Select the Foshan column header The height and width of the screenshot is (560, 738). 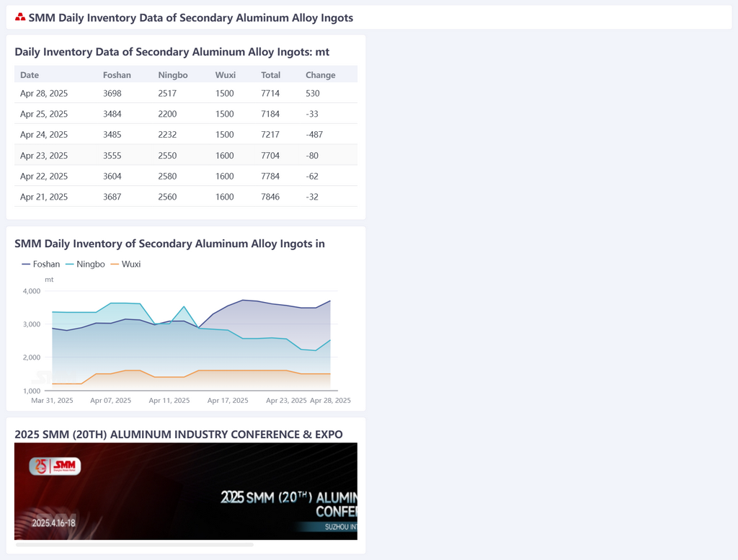click(x=117, y=75)
